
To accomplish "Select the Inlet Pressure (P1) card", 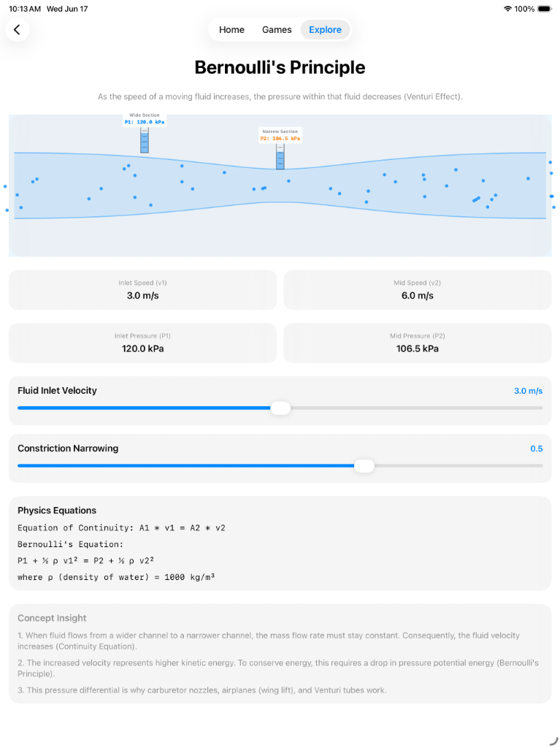I will point(142,343).
